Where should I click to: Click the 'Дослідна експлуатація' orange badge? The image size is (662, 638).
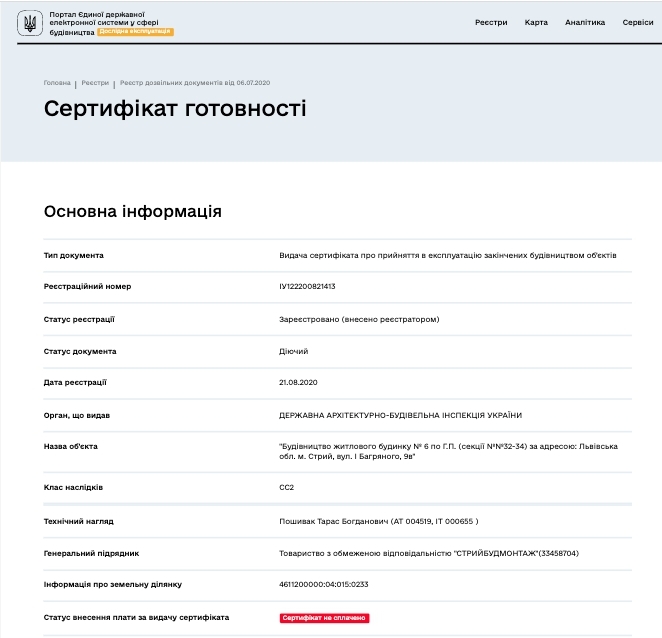pyautogui.click(x=135, y=32)
